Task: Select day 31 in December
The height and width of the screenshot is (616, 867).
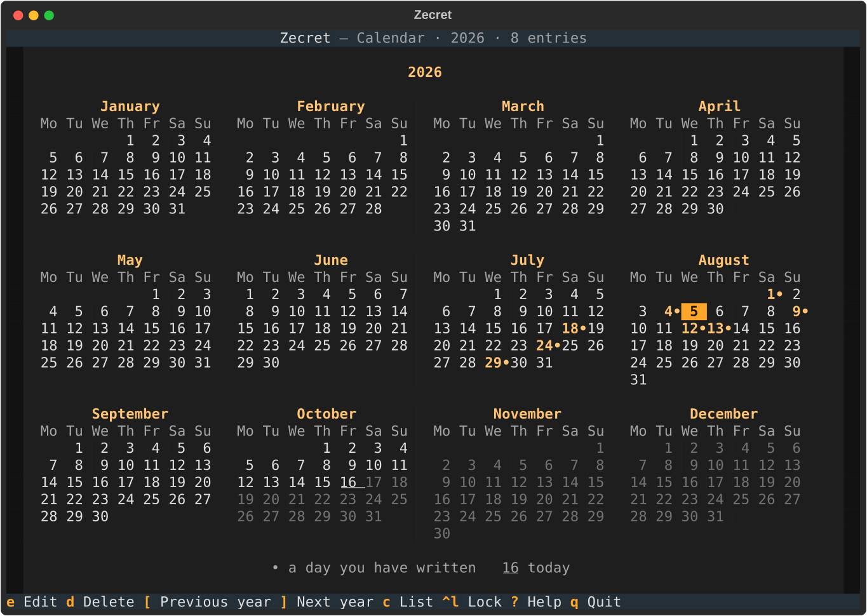Action: coord(715,516)
